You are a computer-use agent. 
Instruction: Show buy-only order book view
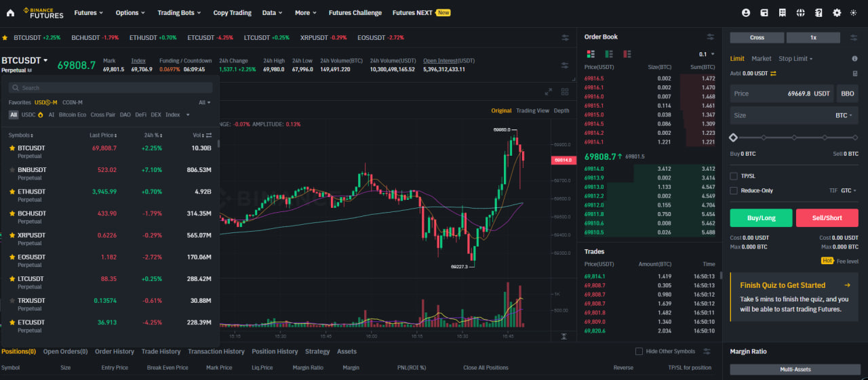(x=608, y=54)
